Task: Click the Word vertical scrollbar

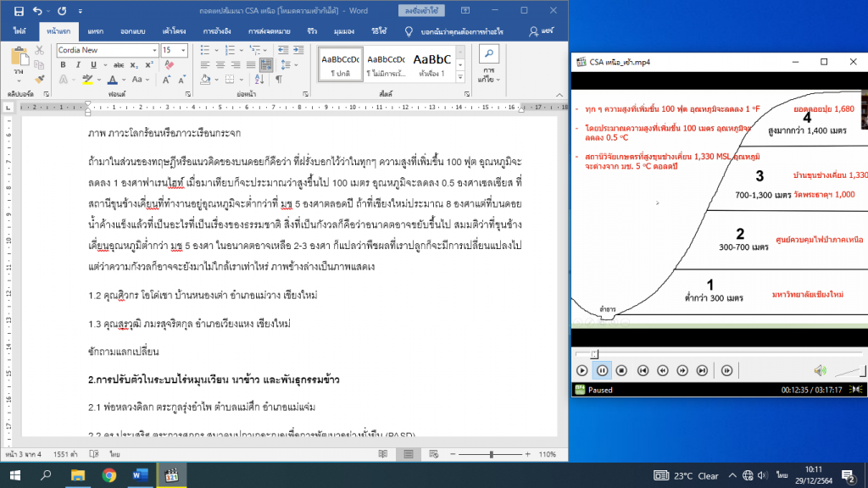Action: [564, 254]
